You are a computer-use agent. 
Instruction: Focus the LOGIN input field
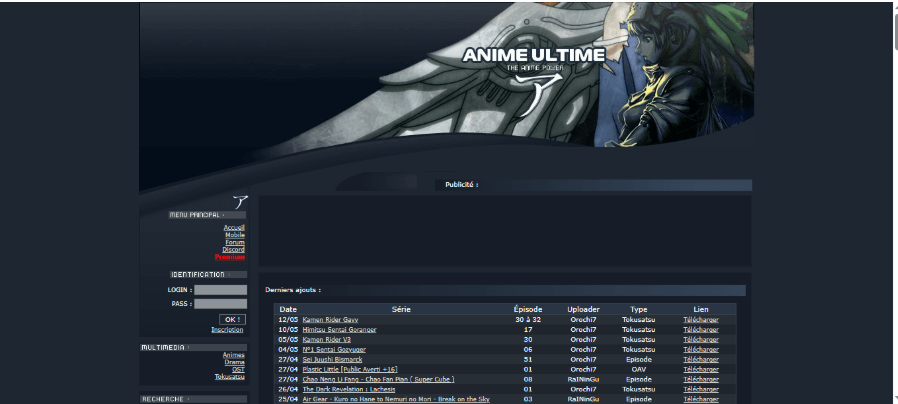point(220,290)
